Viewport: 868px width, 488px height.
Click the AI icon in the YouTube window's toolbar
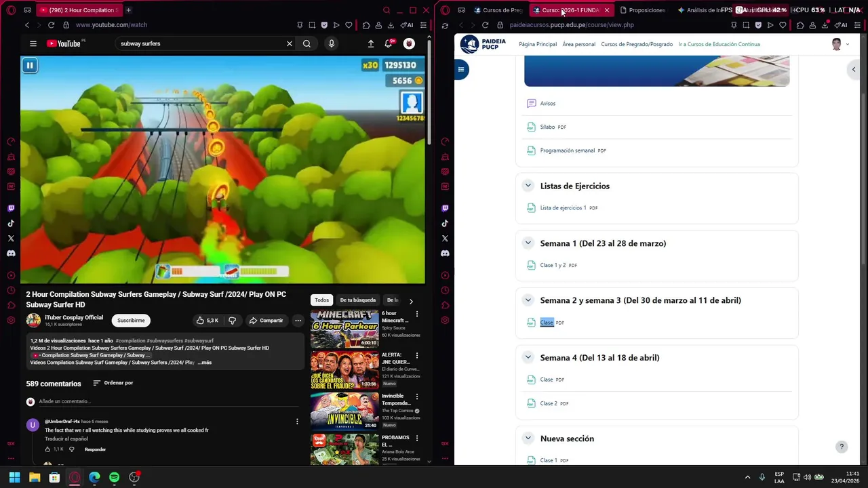pyautogui.click(x=407, y=25)
